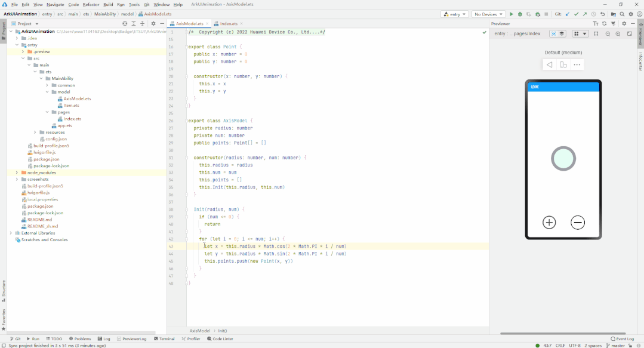The width and height of the screenshot is (644, 348).
Task: Collapse the model folder
Action: click(47, 92)
